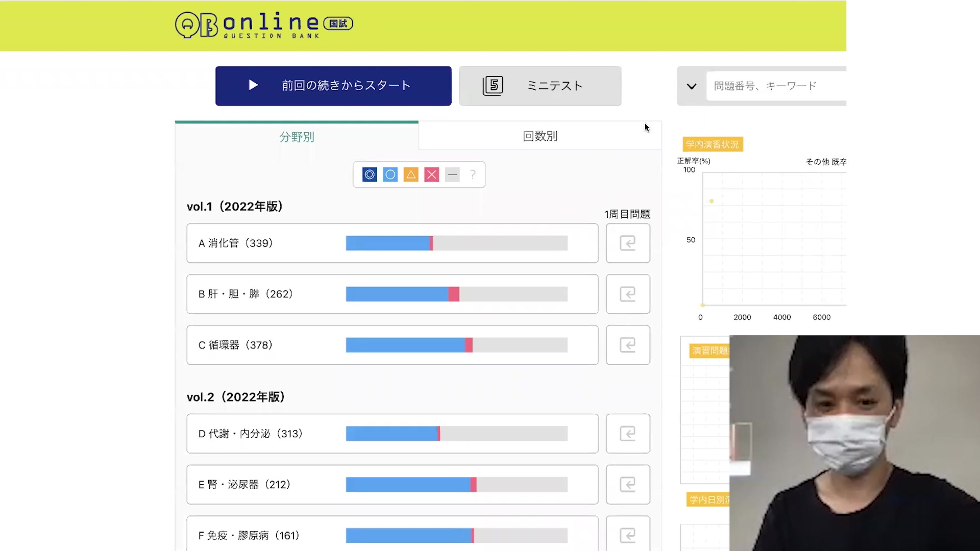Toggle the double-circle status filter
Viewport: 980px width, 551px height.
point(370,174)
